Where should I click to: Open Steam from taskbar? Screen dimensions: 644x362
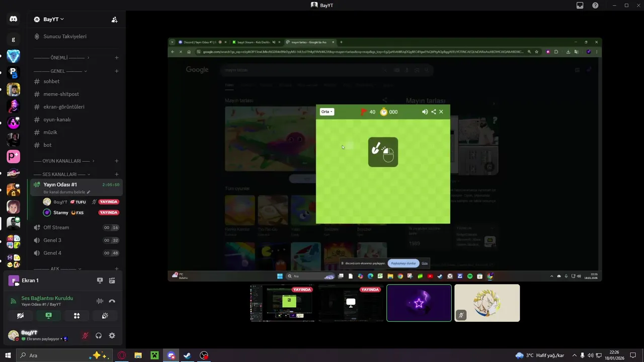(x=187, y=355)
